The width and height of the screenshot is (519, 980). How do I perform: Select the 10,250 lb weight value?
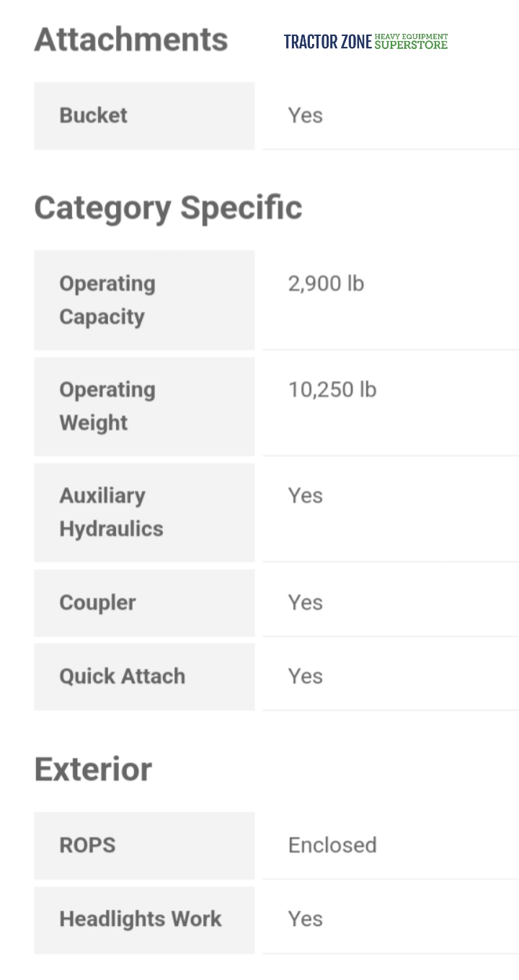click(332, 389)
